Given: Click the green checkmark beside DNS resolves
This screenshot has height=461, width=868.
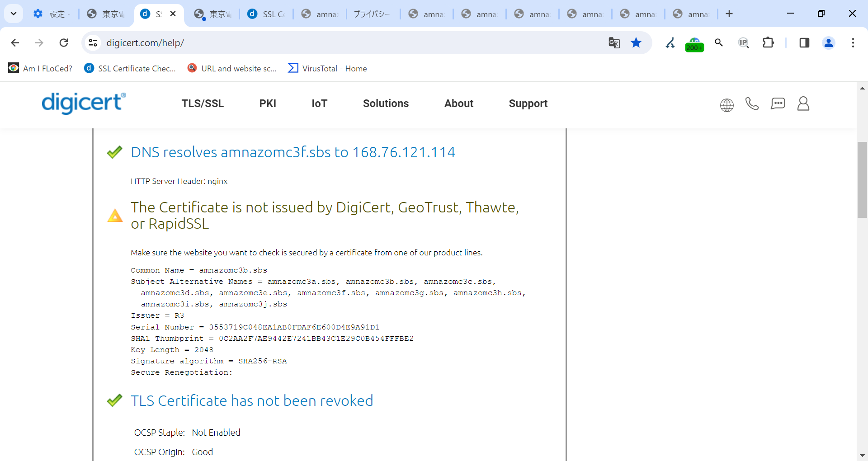Looking at the screenshot, I should 115,152.
